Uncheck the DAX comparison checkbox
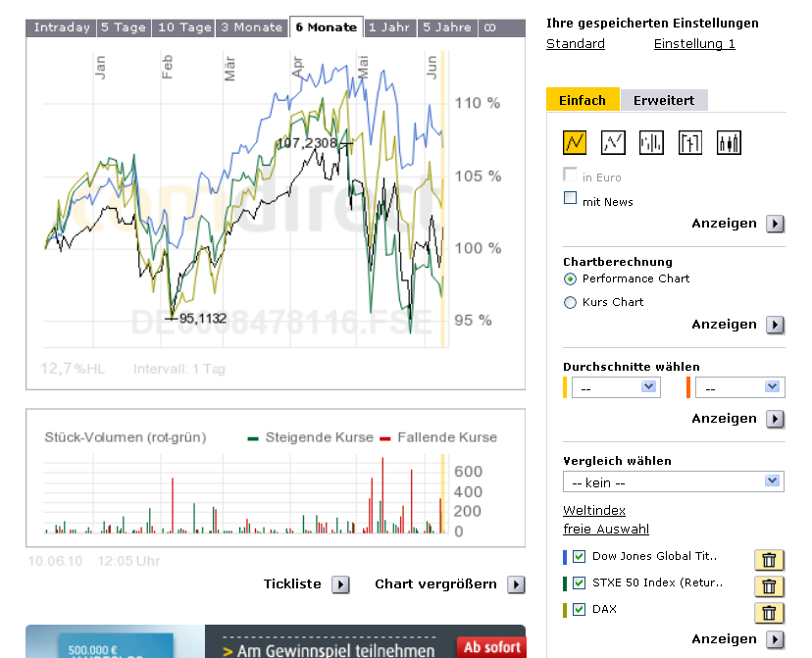 pyautogui.click(x=579, y=610)
